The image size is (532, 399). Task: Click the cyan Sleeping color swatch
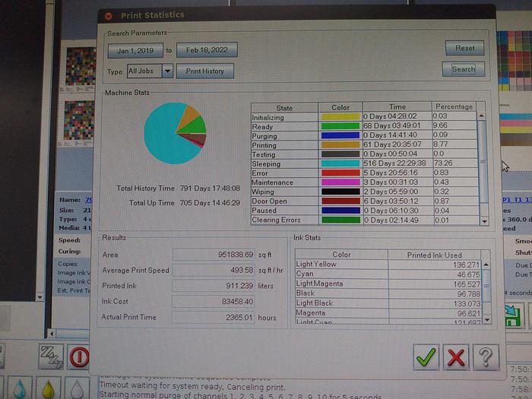click(x=340, y=164)
